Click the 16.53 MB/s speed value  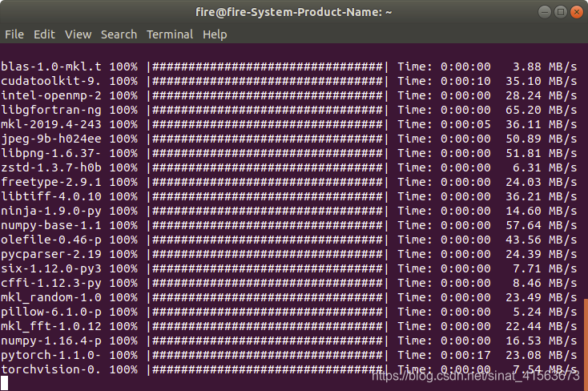coord(541,341)
